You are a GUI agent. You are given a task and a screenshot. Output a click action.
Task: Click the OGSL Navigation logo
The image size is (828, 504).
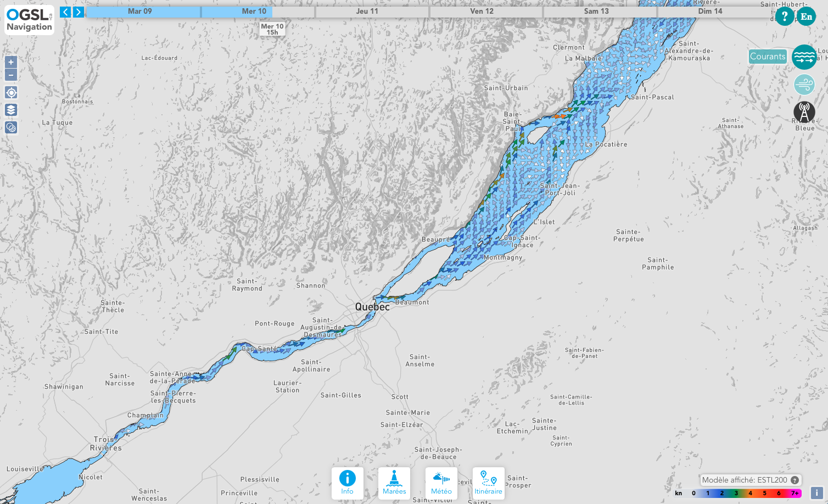coord(30,20)
